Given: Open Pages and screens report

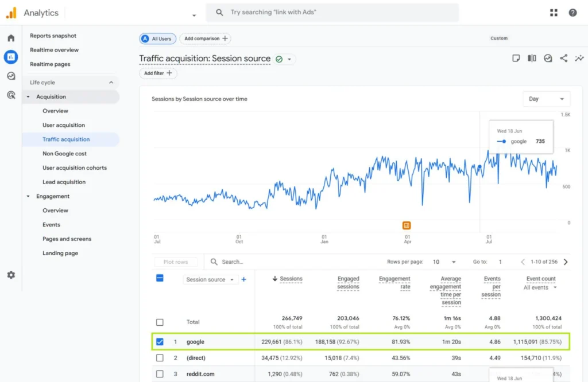Looking at the screenshot, I should click(x=67, y=239).
